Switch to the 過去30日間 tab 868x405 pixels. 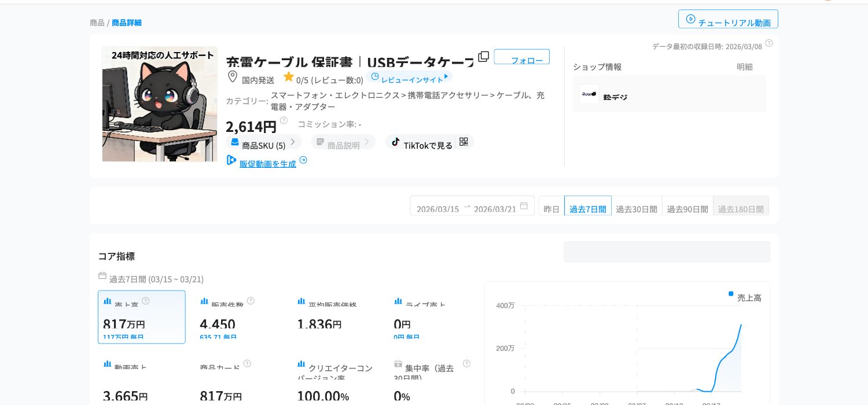[637, 209]
